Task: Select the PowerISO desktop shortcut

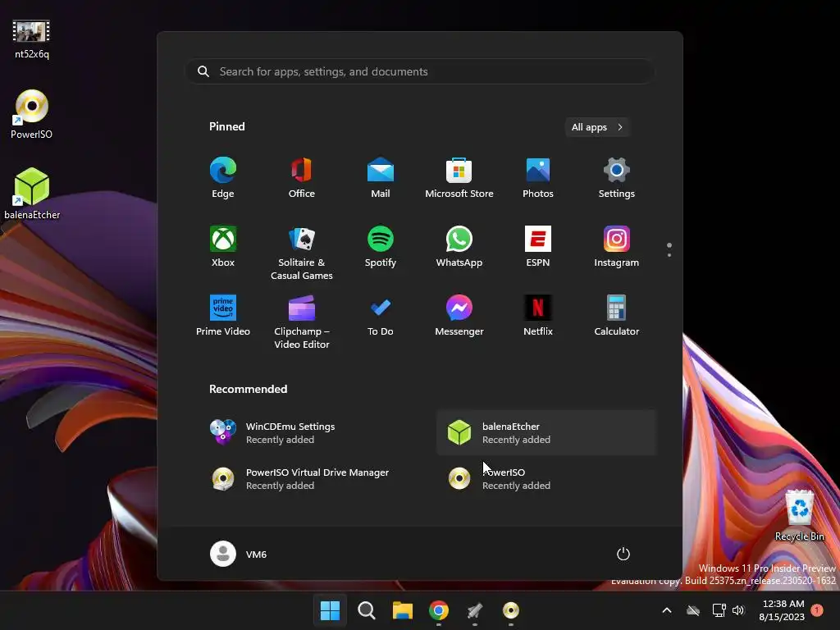Action: pos(32,115)
